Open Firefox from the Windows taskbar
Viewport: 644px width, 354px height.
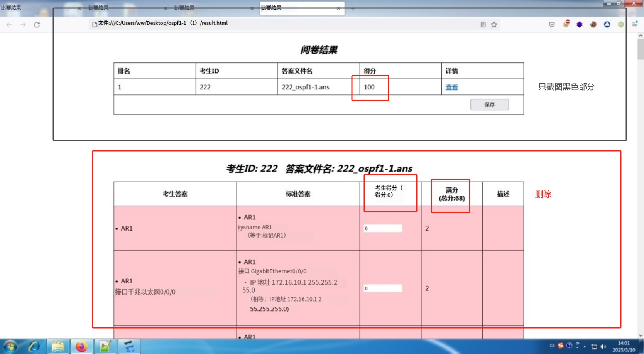pyautogui.click(x=81, y=346)
